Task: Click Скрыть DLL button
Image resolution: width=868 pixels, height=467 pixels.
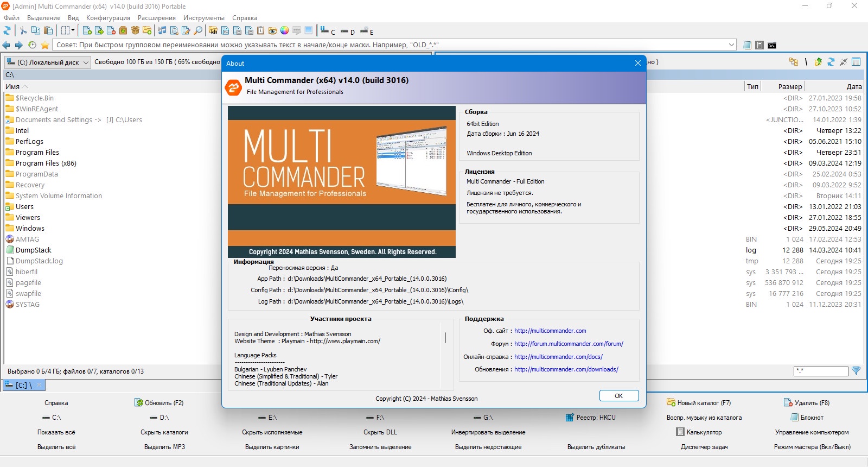Action: pyautogui.click(x=380, y=432)
